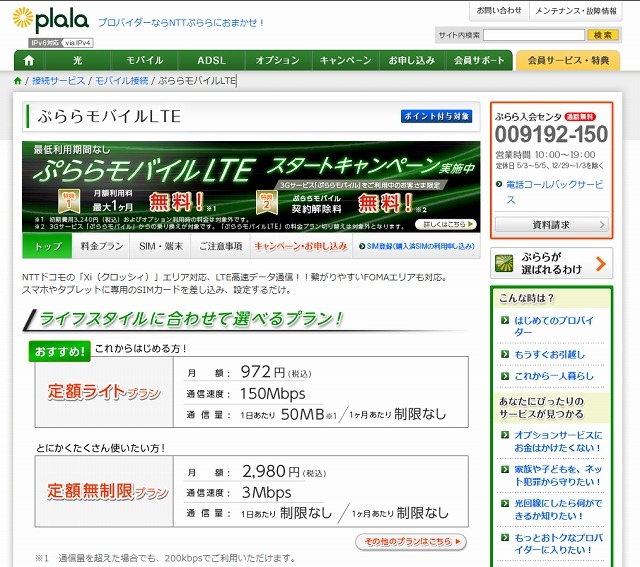The width and height of the screenshot is (640, 567).
Task: Open the もうすぐお引越し link
Action: coord(549,354)
